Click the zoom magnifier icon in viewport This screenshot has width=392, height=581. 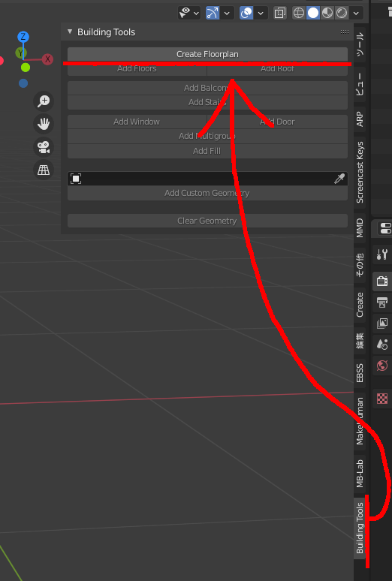[x=44, y=101]
